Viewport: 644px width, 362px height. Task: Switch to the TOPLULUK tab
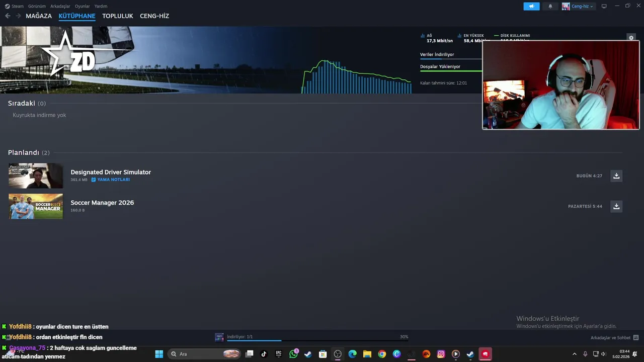118,16
